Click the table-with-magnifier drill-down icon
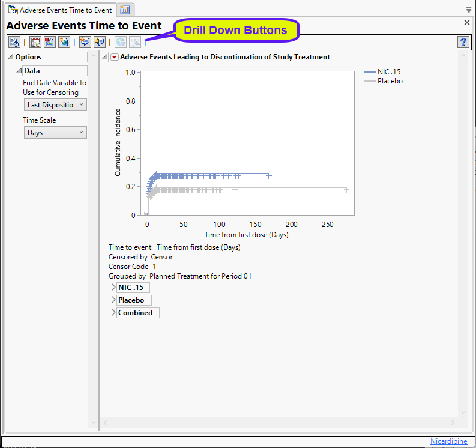The image size is (476, 448). 35,42
